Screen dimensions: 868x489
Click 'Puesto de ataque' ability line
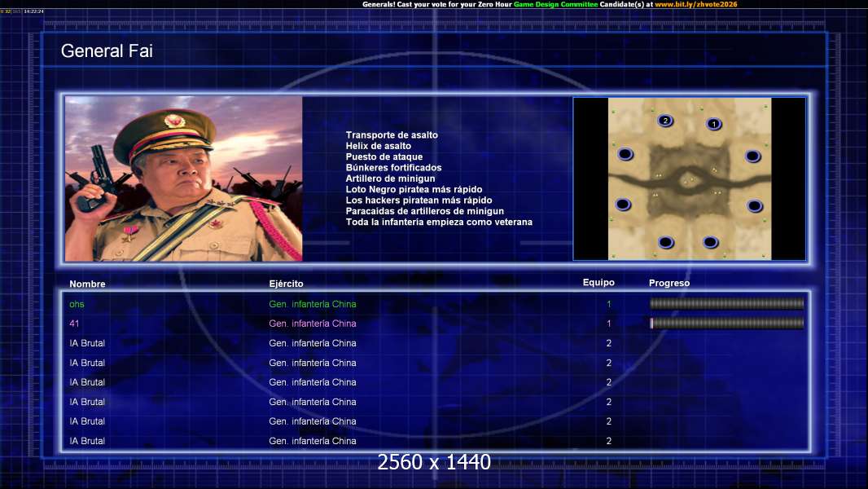(384, 156)
